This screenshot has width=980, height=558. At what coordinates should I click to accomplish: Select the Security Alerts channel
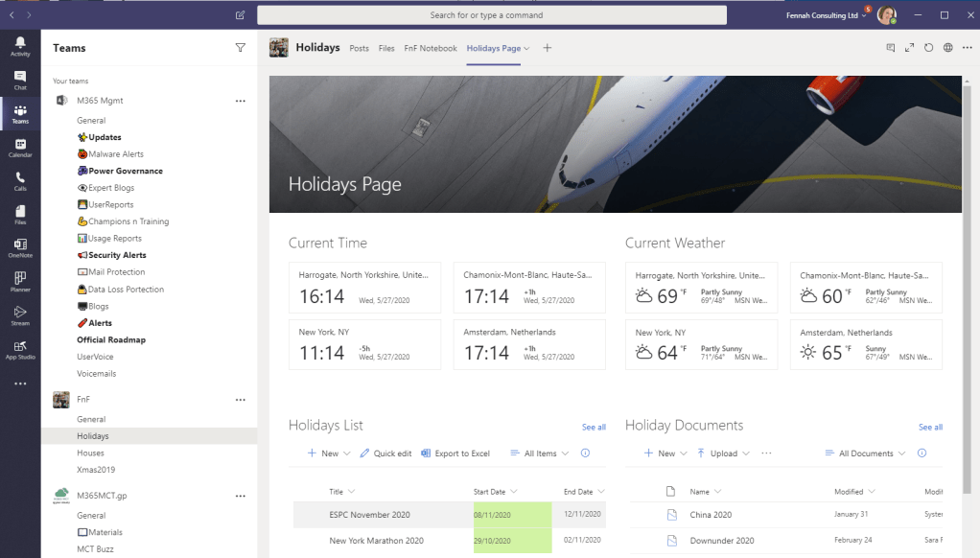pos(117,255)
